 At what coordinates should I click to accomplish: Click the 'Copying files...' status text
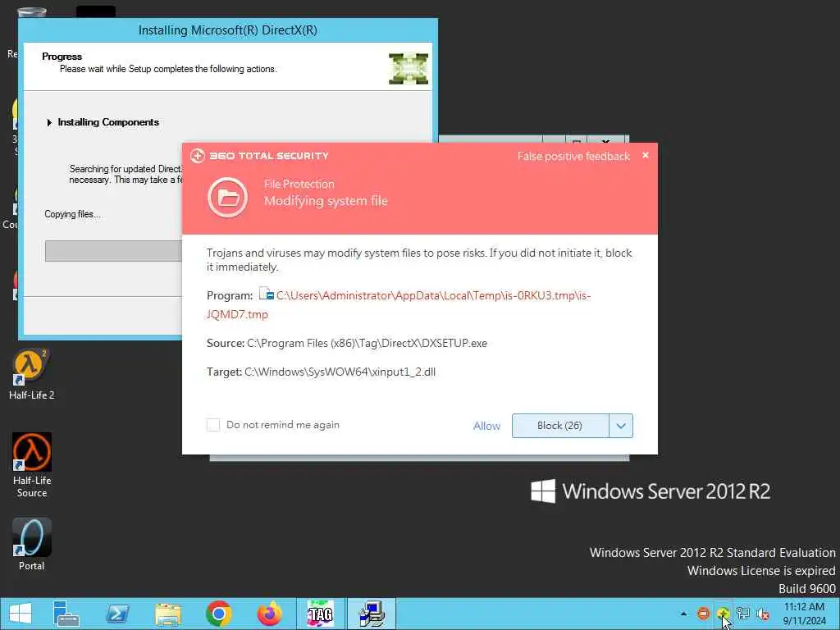(x=73, y=214)
